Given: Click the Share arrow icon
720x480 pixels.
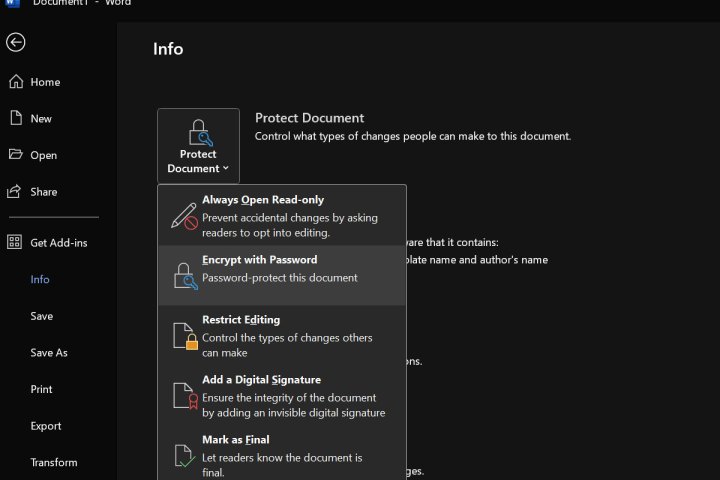Looking at the screenshot, I should (15, 191).
